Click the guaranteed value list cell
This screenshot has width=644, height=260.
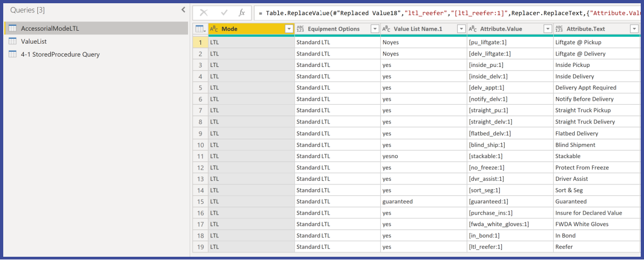click(x=424, y=201)
